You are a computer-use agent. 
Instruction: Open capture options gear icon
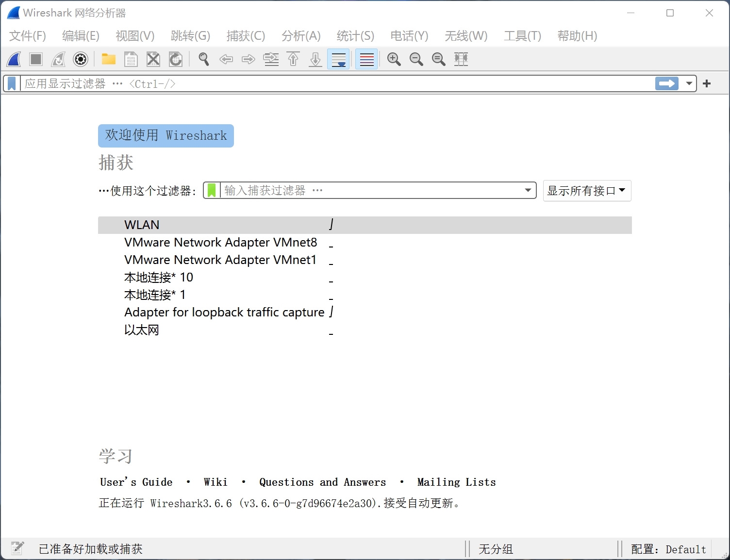pyautogui.click(x=81, y=59)
